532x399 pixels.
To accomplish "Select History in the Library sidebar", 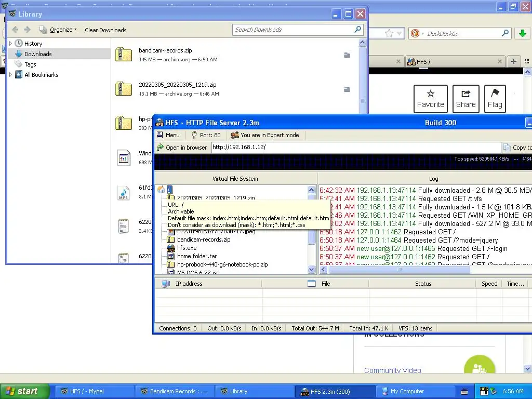I will tap(33, 44).
